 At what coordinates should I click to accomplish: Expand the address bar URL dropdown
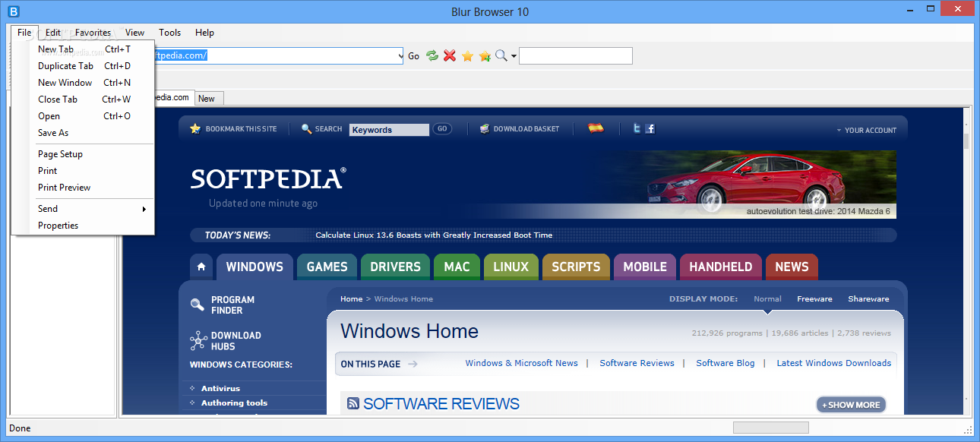[400, 56]
